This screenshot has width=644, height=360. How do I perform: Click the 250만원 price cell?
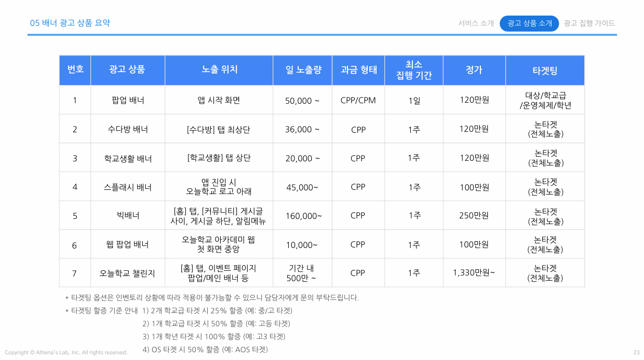(x=474, y=216)
